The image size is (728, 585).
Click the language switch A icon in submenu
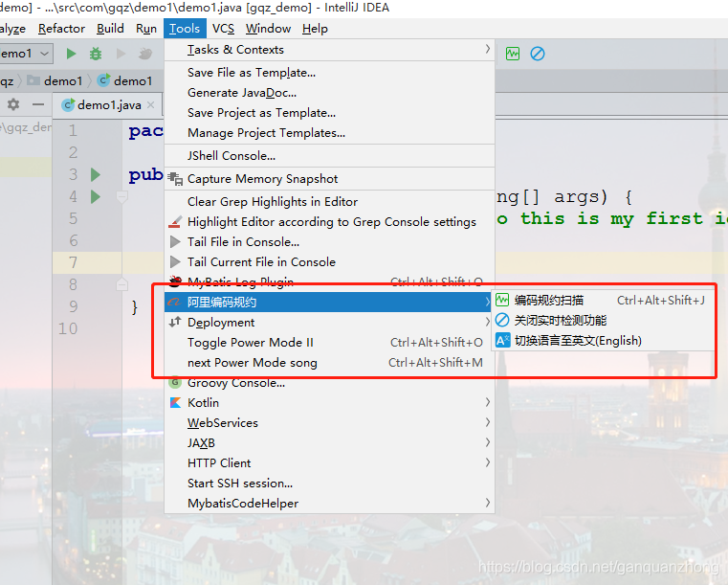502,341
